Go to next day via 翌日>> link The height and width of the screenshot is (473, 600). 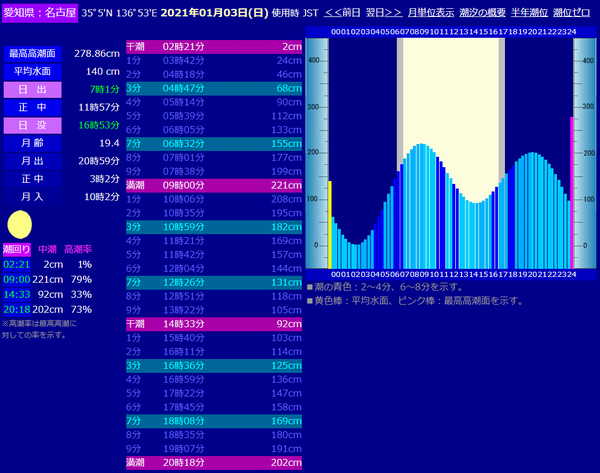(x=384, y=13)
